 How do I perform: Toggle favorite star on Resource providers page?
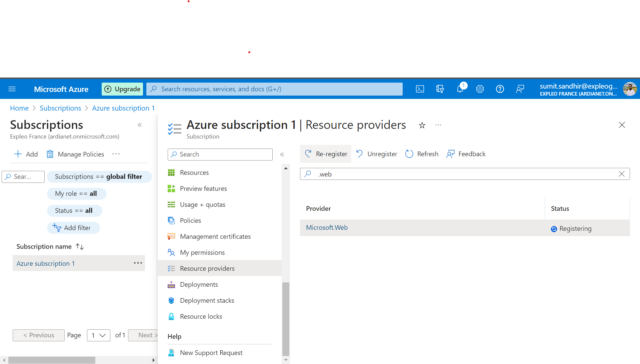(x=422, y=125)
